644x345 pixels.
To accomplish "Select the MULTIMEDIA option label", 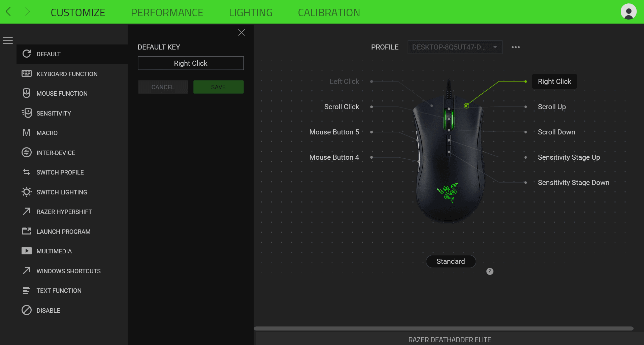I will [54, 251].
